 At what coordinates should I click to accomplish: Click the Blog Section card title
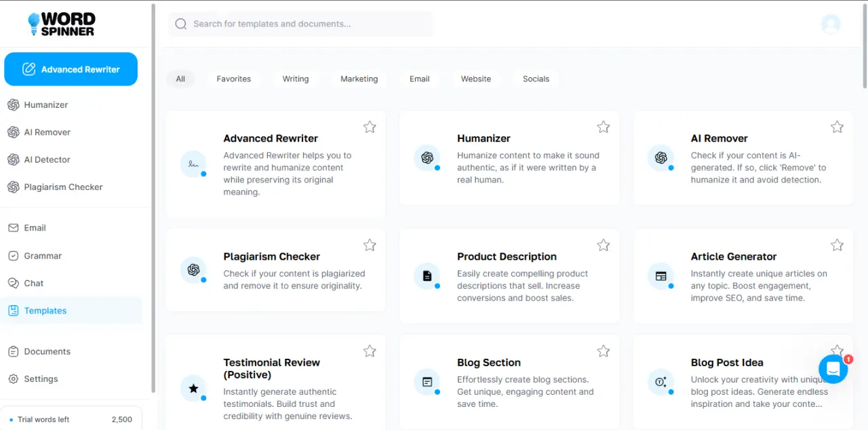click(489, 362)
